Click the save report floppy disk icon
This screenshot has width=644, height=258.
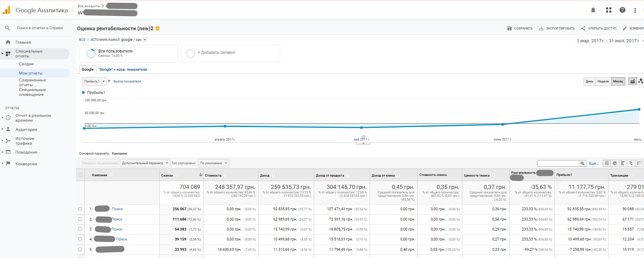coord(509,29)
